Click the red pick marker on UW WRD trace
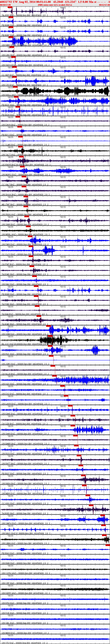Viewport: 110px width, 644px height. (11, 37)
